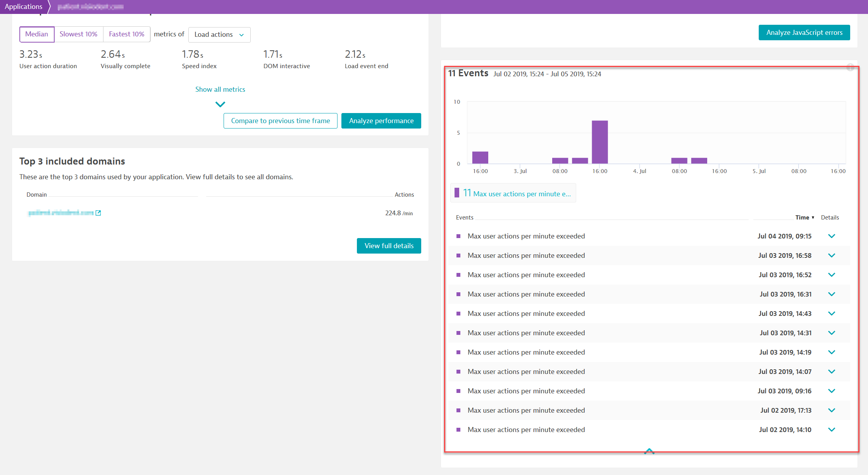
Task: Click the Events column header
Action: click(465, 218)
